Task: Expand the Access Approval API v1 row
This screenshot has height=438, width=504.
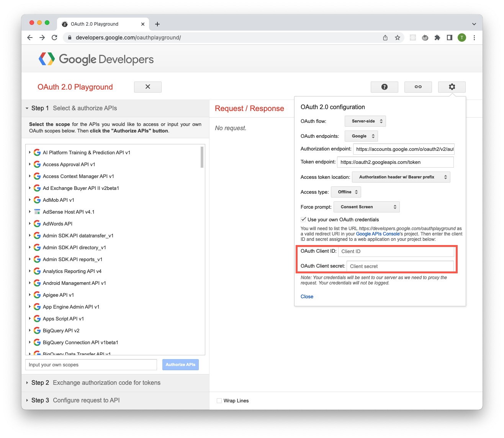Action: point(29,164)
